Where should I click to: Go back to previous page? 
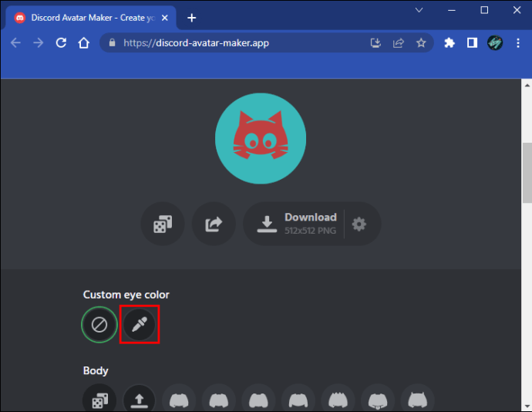(x=15, y=42)
